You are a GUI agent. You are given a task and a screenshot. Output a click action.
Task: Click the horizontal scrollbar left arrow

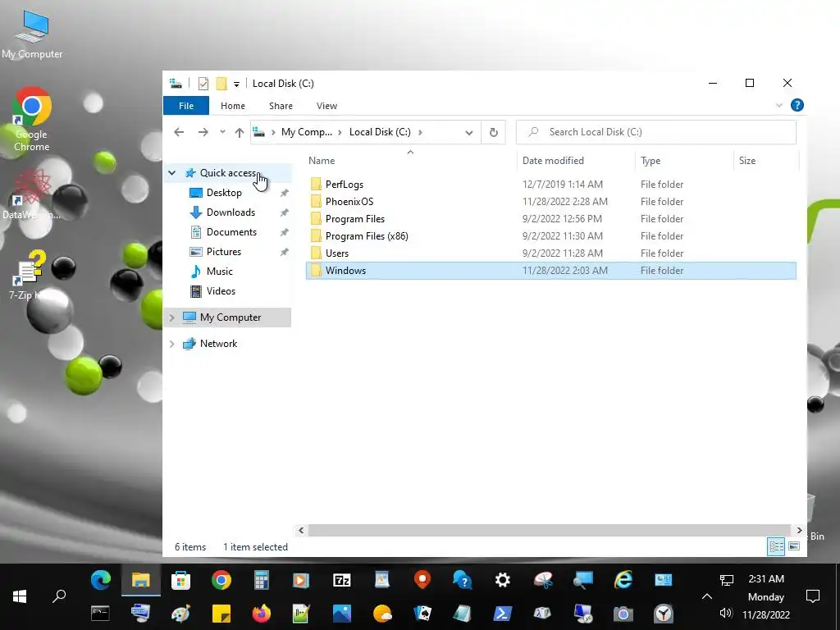pyautogui.click(x=301, y=531)
